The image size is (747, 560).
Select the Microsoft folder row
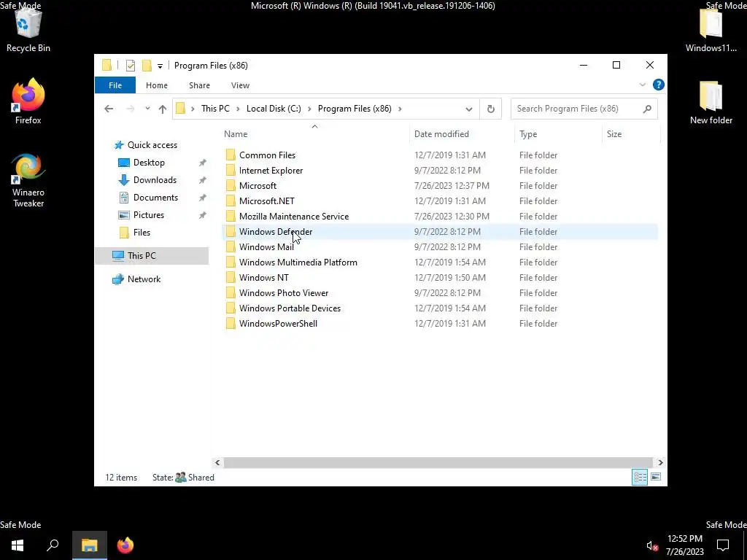(440, 186)
